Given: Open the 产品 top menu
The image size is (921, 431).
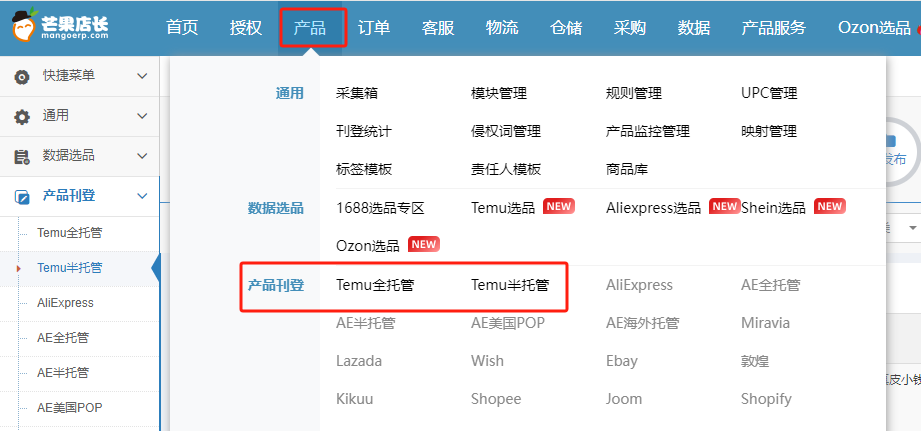Looking at the screenshot, I should tap(310, 28).
